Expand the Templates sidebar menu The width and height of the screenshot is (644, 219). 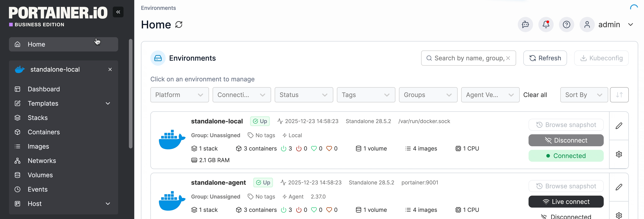[x=108, y=104]
